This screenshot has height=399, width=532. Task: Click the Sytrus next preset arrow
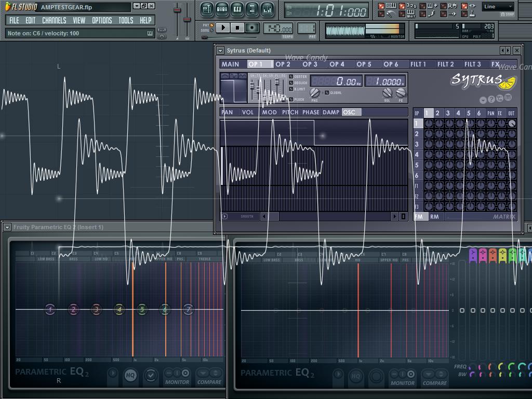point(508,50)
